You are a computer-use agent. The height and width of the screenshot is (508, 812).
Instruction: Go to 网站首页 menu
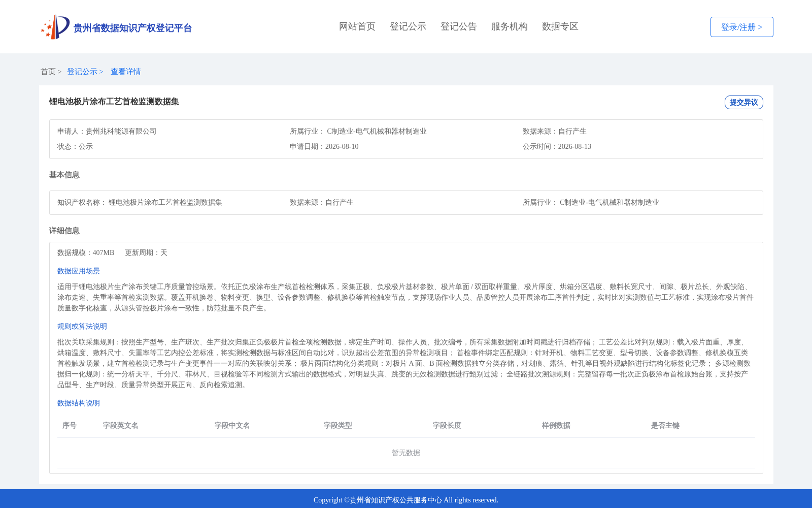point(357,26)
